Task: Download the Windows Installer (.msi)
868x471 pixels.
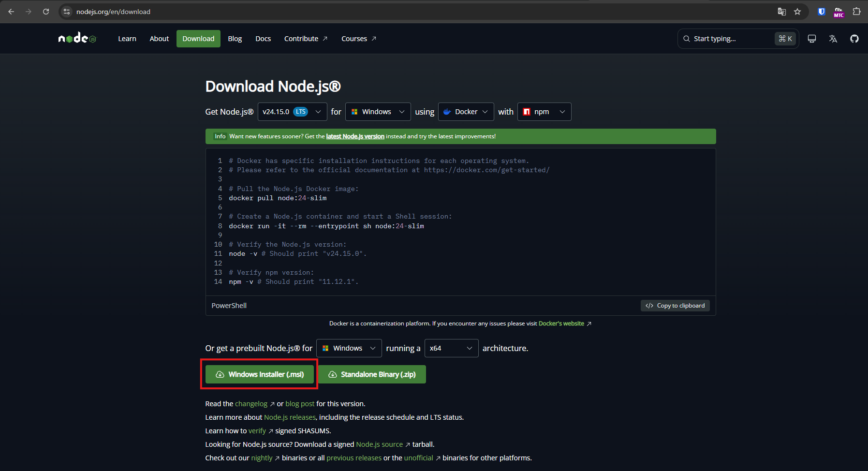Action: pos(260,374)
